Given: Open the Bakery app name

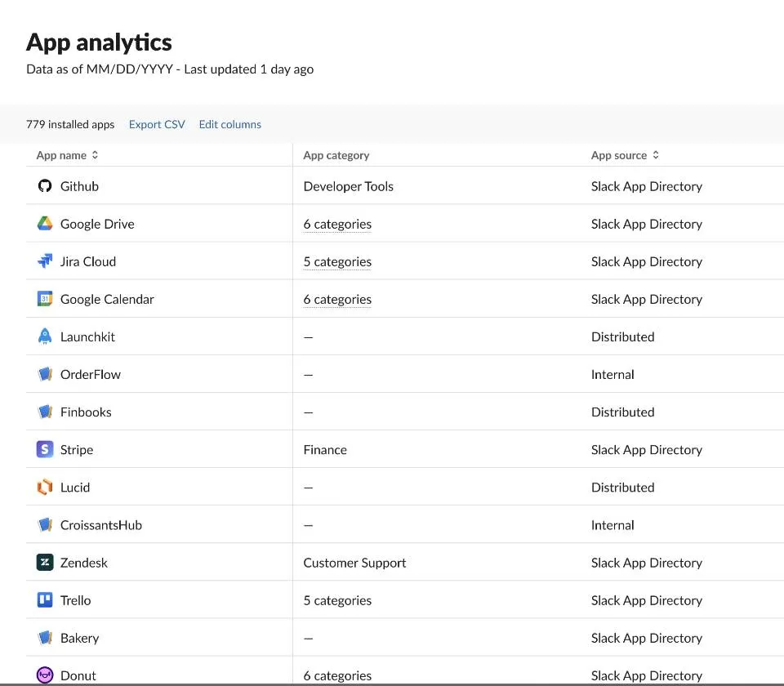Looking at the screenshot, I should coord(80,638).
